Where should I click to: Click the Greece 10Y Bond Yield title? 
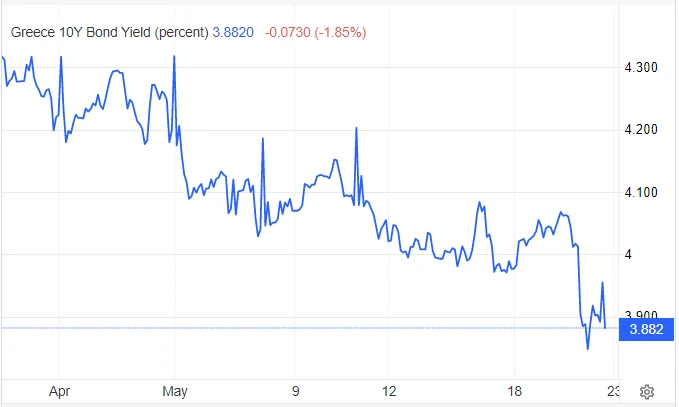click(108, 32)
